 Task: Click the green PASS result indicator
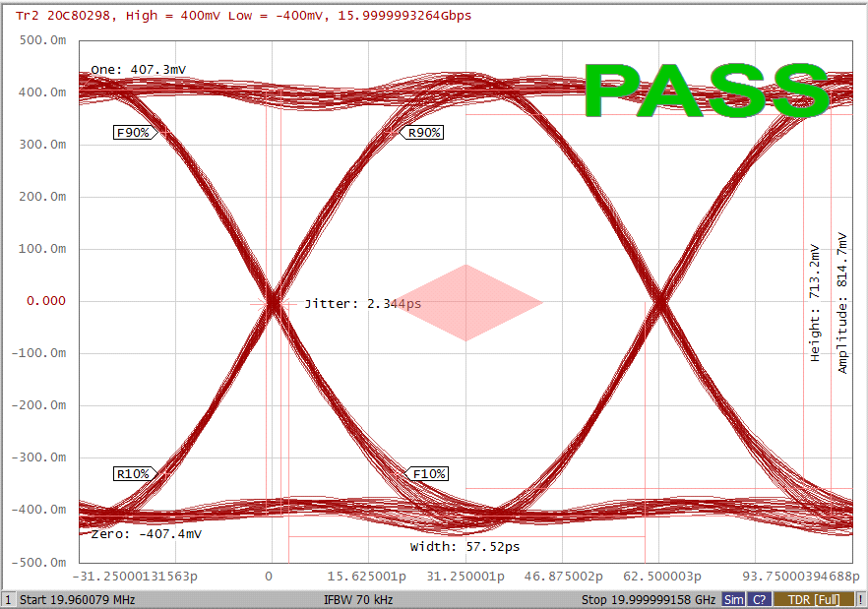[707, 91]
